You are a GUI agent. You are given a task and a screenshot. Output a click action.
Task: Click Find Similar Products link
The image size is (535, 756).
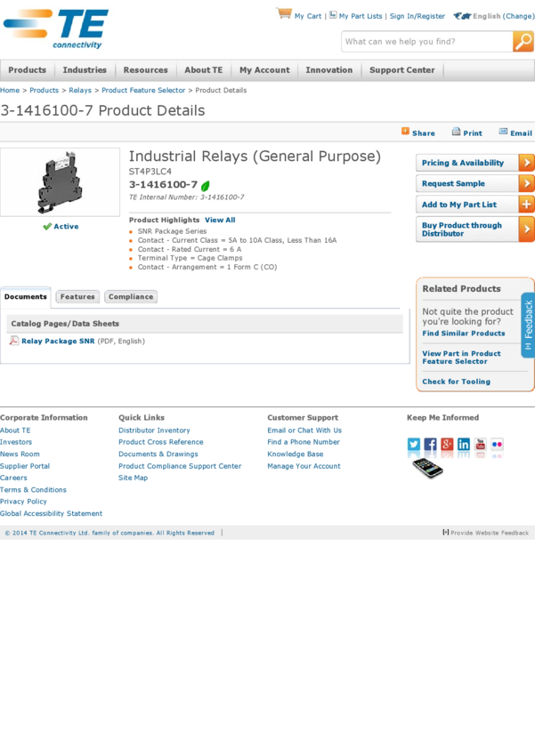pos(464,334)
